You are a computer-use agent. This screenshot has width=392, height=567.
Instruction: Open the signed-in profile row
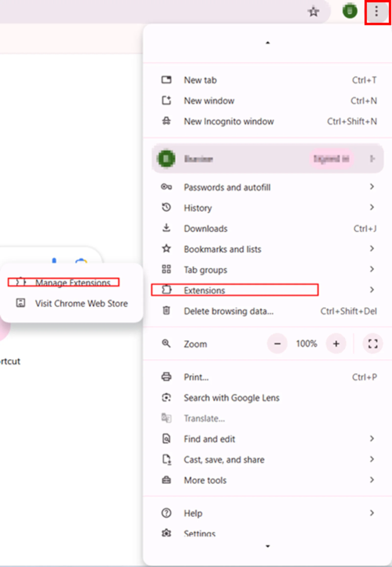(x=267, y=159)
